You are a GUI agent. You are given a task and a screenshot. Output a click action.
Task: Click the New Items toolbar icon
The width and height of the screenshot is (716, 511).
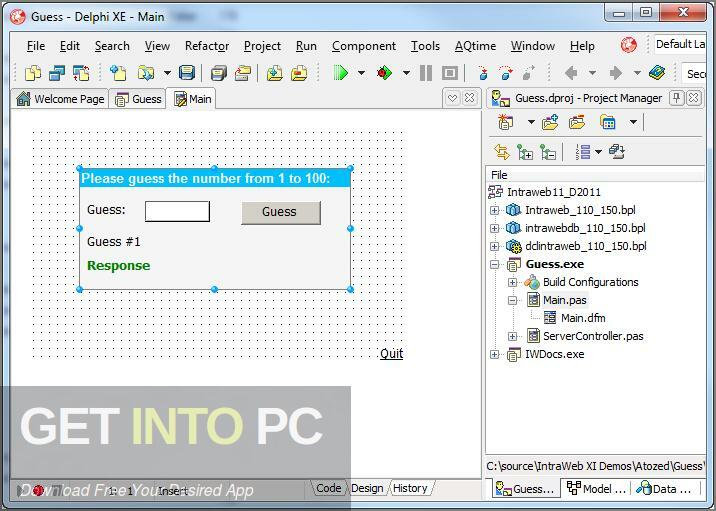(118, 73)
